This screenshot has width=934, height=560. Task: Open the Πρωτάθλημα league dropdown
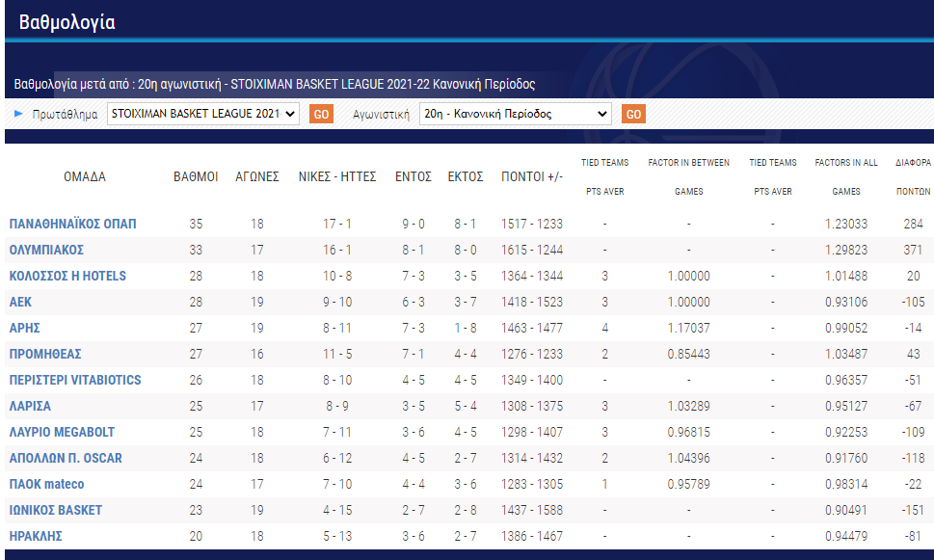click(202, 114)
